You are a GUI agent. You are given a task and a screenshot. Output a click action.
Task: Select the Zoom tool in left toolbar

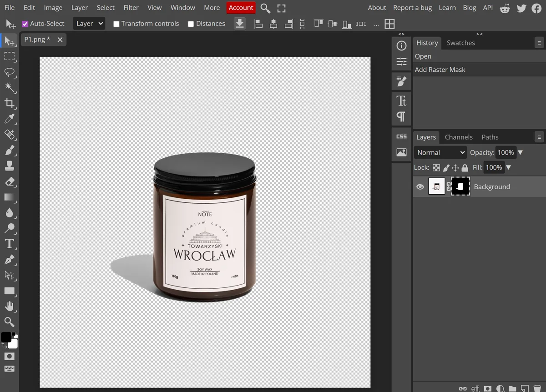coord(9,322)
